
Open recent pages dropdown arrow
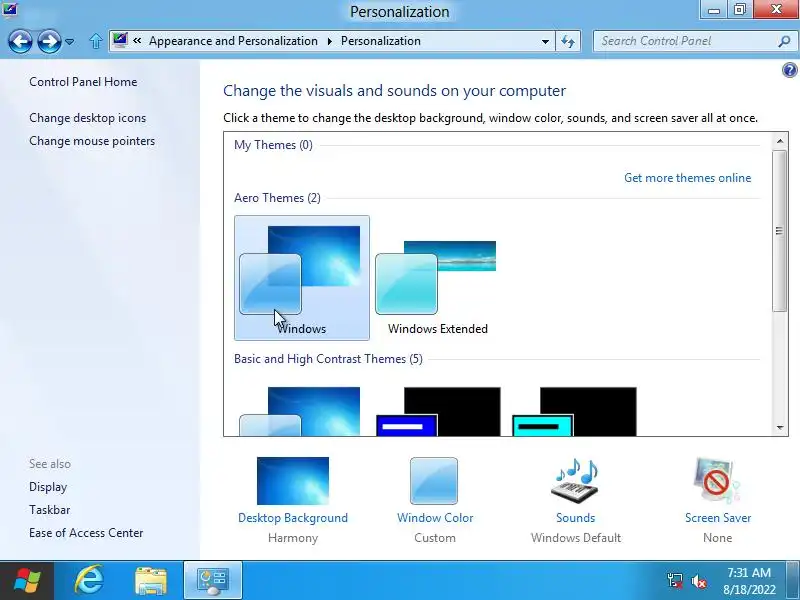click(70, 41)
